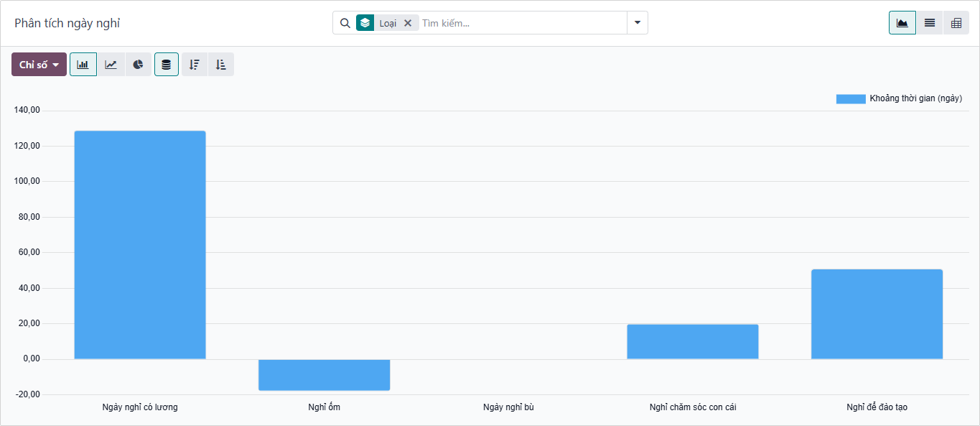Image resolution: width=980 pixels, height=426 pixels.
Task: Click the Loại group-by facet tag
Action: (x=388, y=23)
